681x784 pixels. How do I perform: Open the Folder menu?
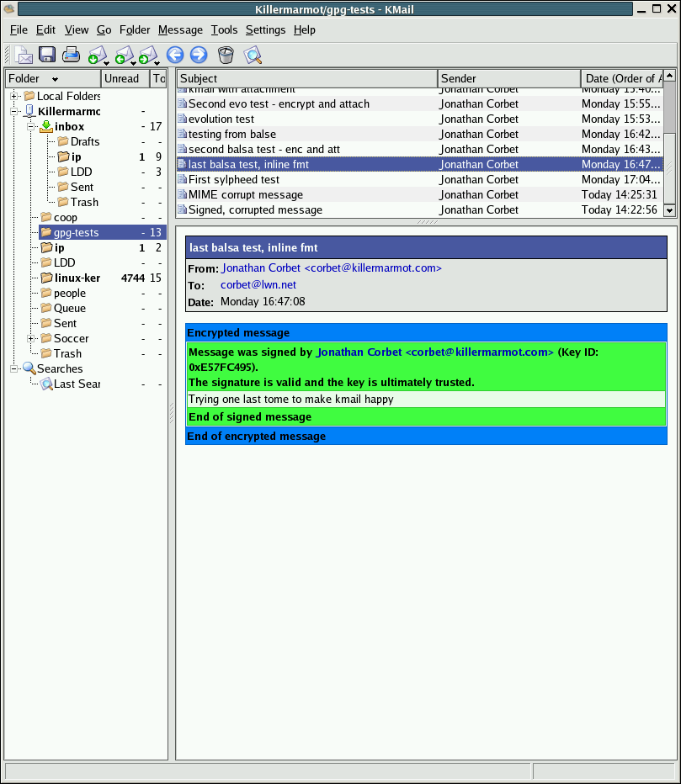click(x=135, y=30)
